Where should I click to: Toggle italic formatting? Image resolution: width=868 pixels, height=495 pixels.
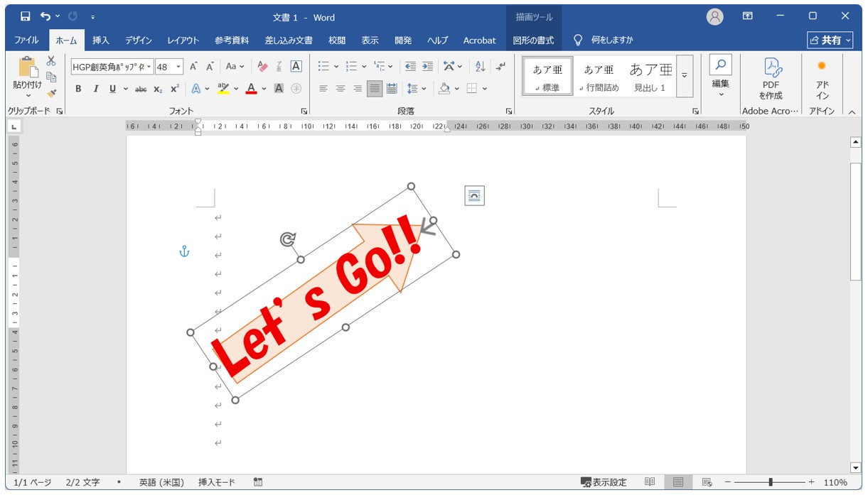95,89
